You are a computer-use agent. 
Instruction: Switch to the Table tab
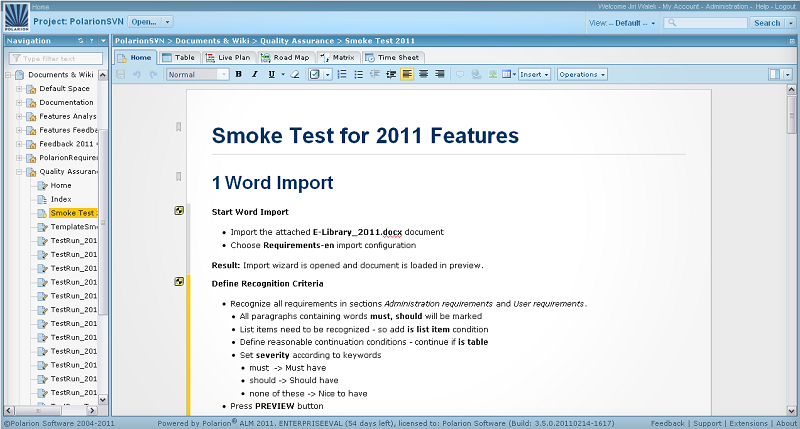(x=179, y=58)
